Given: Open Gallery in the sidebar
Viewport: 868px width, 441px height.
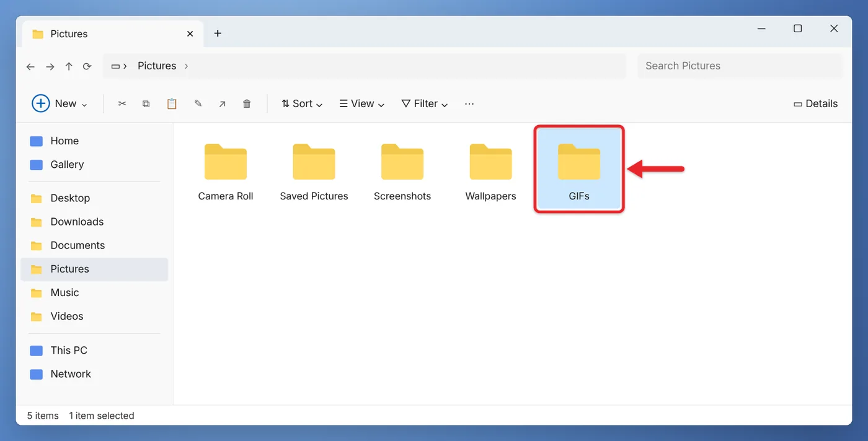Looking at the screenshot, I should [94, 164].
